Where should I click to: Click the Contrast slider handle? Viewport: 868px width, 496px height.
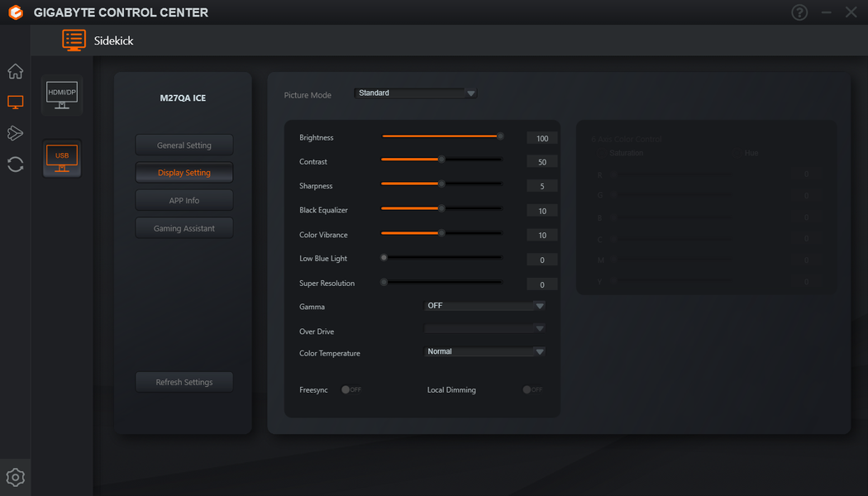pos(441,160)
